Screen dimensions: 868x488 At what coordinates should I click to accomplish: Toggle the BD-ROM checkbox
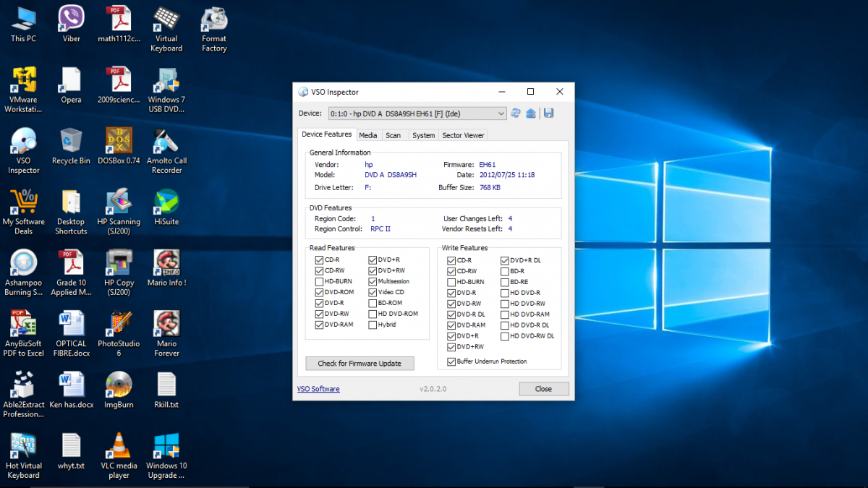373,303
